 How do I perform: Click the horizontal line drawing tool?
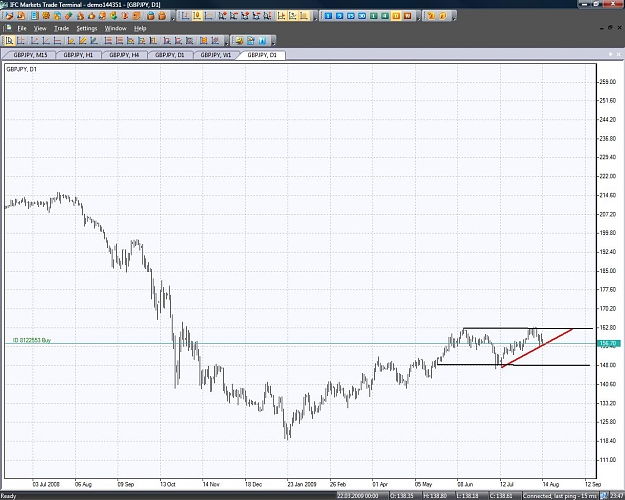pos(57,40)
